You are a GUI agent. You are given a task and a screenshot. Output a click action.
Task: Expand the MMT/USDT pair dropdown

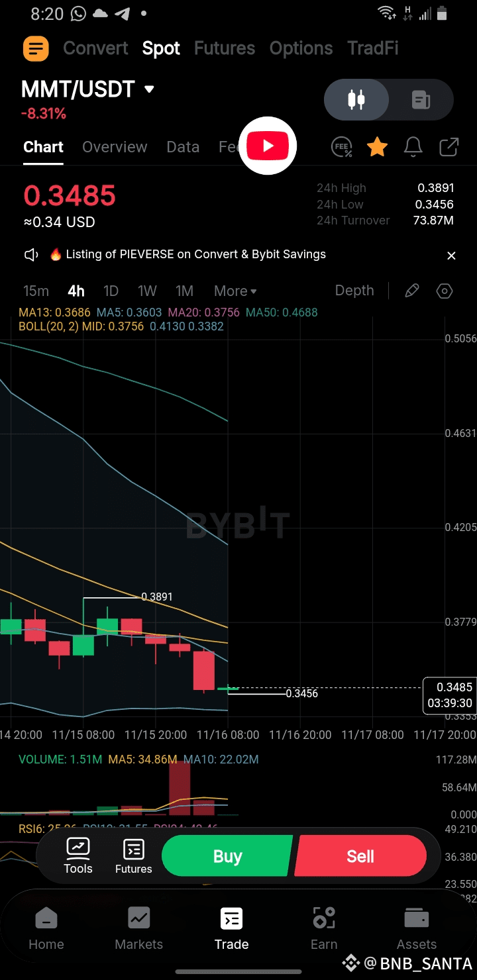point(149,89)
